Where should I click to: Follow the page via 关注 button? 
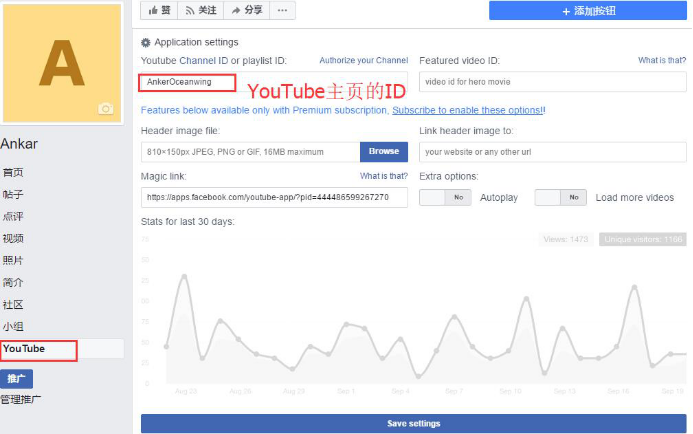pos(201,10)
